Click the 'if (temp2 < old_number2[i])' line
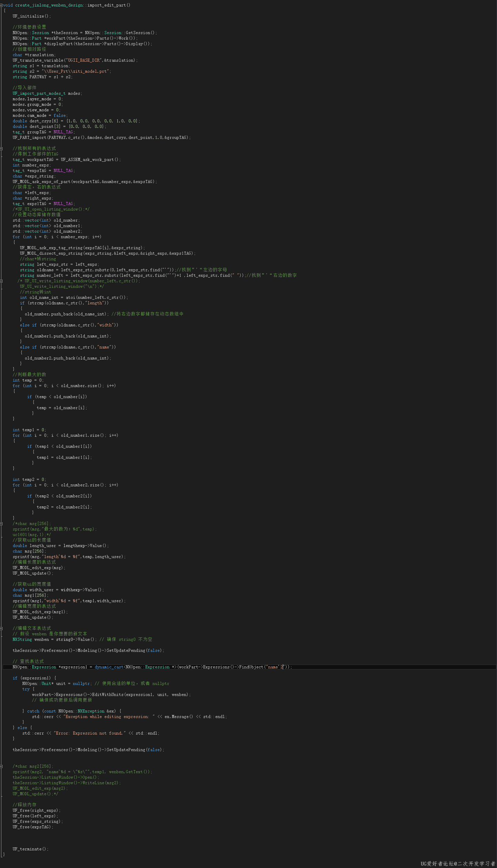The width and height of the screenshot is (497, 868). coord(60,496)
